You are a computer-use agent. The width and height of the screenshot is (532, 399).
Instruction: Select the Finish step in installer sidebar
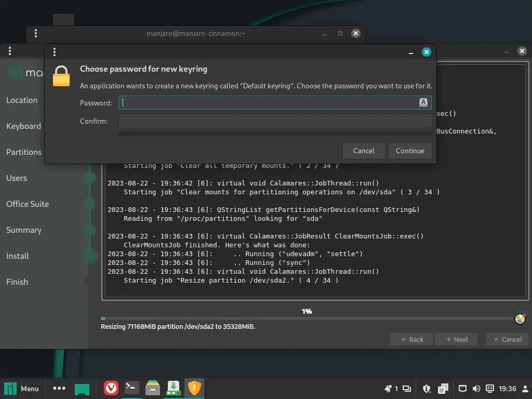(x=17, y=282)
